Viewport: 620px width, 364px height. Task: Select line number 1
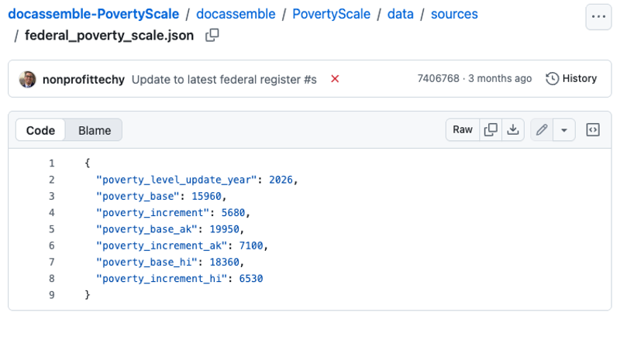tap(52, 163)
